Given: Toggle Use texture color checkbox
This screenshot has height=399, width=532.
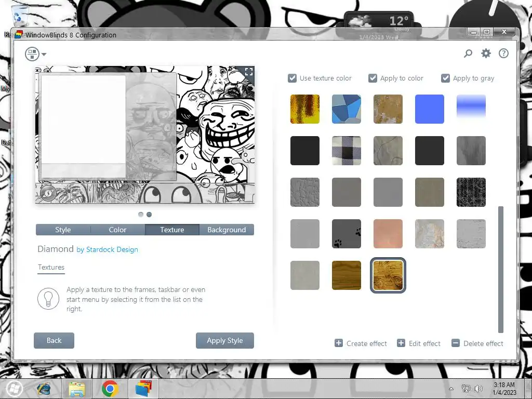Looking at the screenshot, I should tap(292, 78).
